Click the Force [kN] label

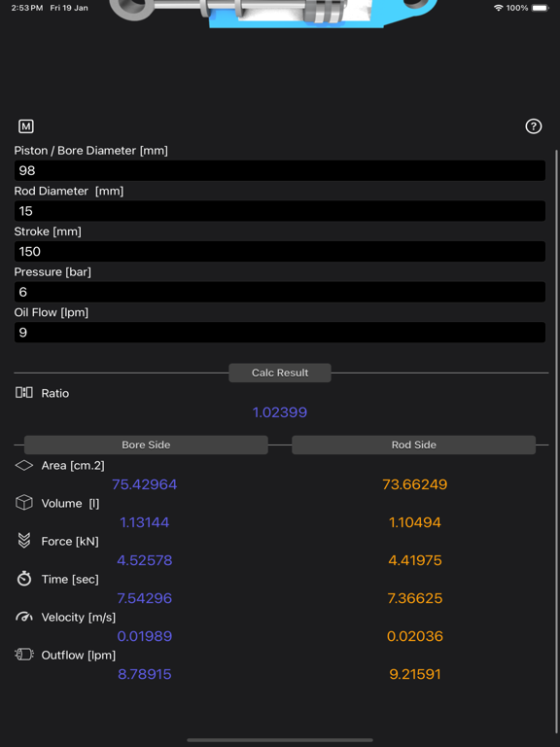(x=70, y=541)
